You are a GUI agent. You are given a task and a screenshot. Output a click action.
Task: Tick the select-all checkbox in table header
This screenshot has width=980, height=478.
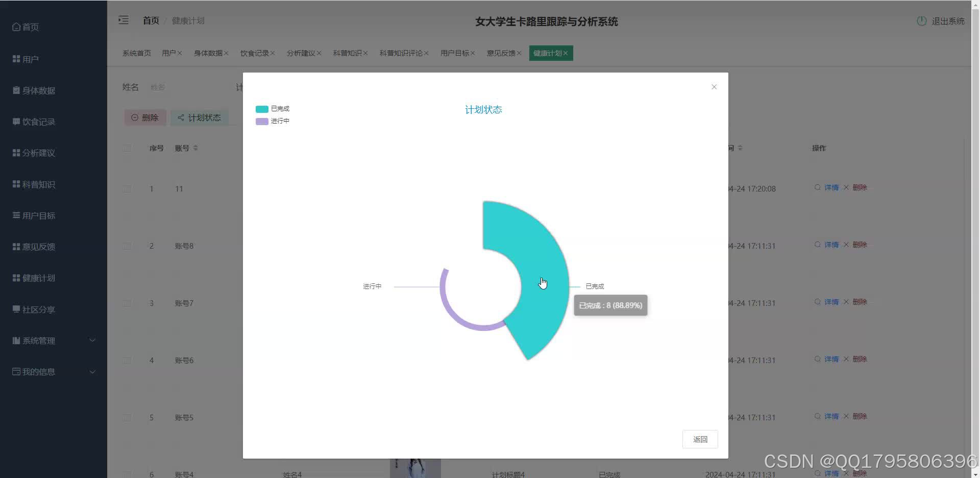(x=127, y=148)
